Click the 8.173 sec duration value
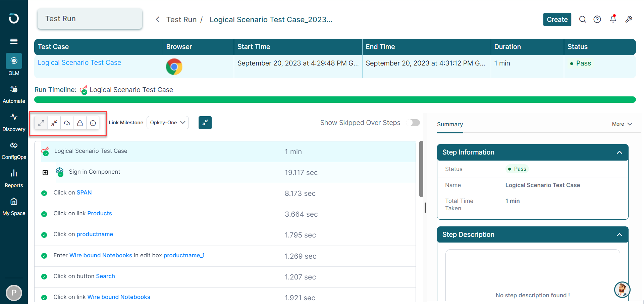644x304 pixels. 300,193
